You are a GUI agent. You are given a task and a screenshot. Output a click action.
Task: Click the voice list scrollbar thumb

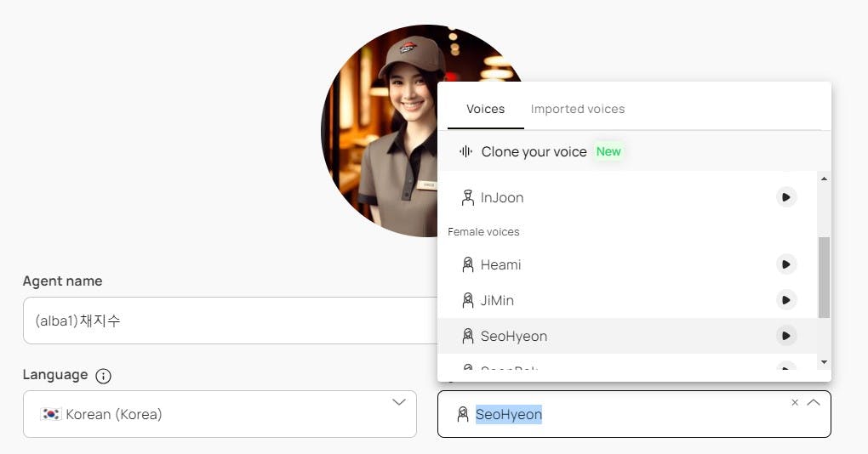point(825,278)
